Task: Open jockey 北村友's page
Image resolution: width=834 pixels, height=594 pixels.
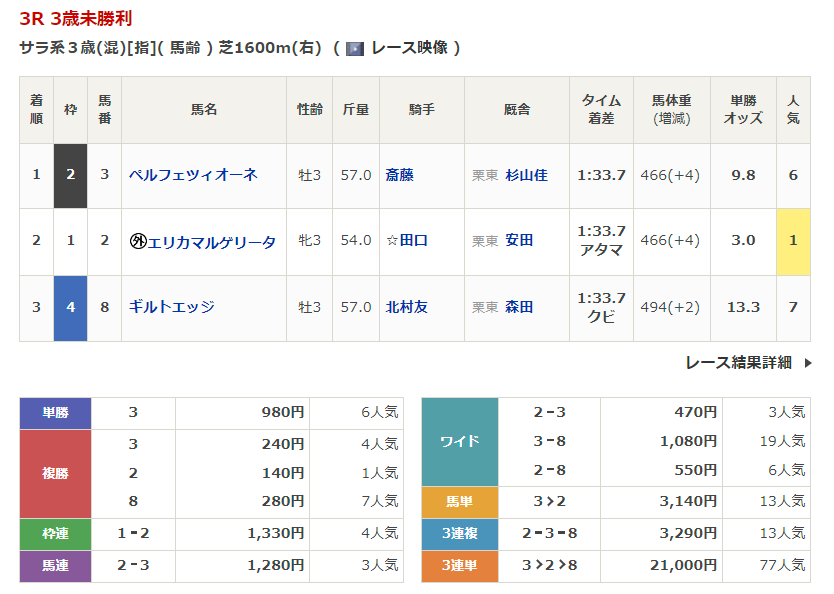Action: click(x=406, y=307)
